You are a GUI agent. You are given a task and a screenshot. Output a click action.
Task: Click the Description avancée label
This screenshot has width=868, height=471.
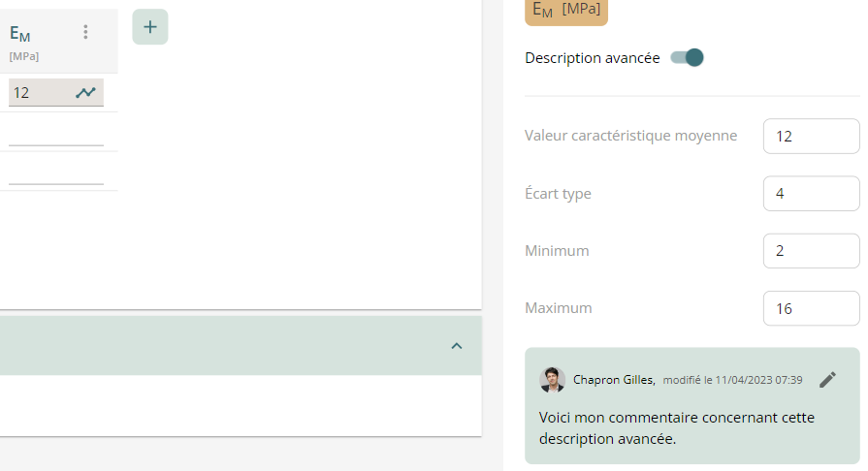592,58
